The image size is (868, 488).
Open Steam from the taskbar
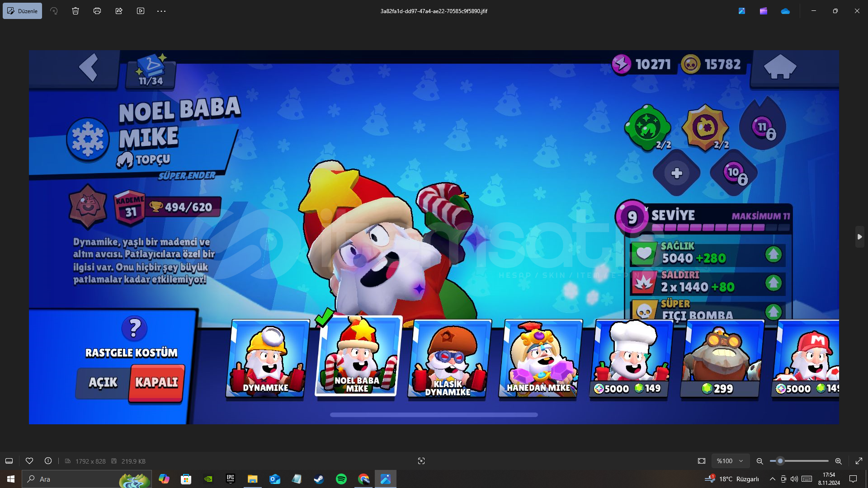point(319,479)
